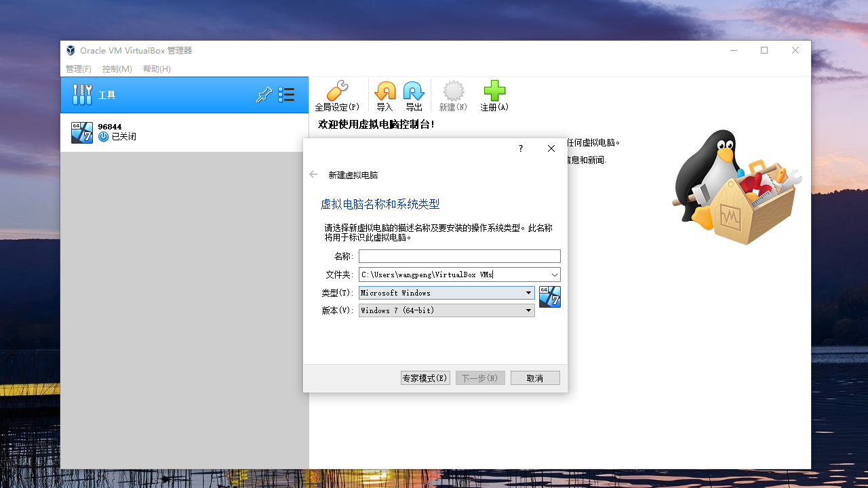Click inside the 名称 name input field

tap(459, 256)
